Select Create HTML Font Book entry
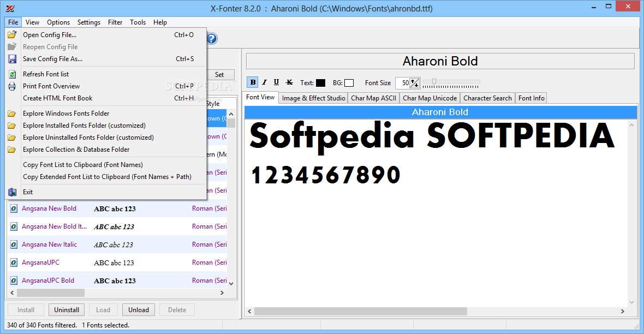This screenshot has width=644, height=334. [x=106, y=98]
